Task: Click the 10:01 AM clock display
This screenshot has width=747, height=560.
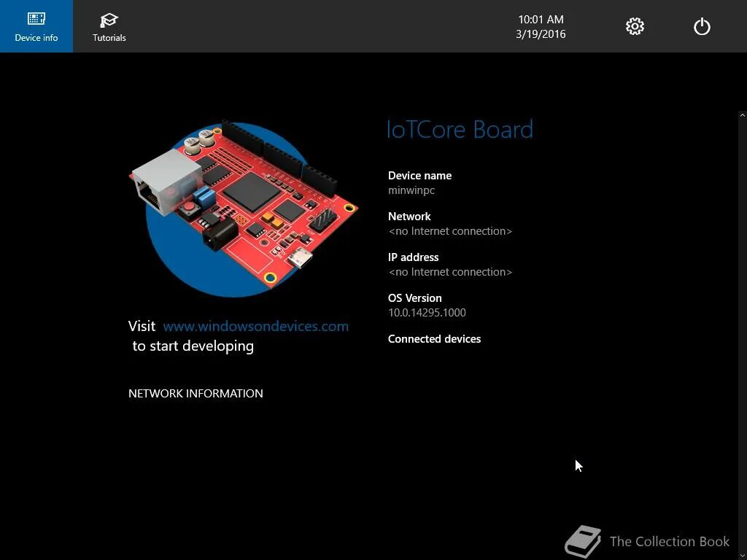Action: click(x=541, y=20)
